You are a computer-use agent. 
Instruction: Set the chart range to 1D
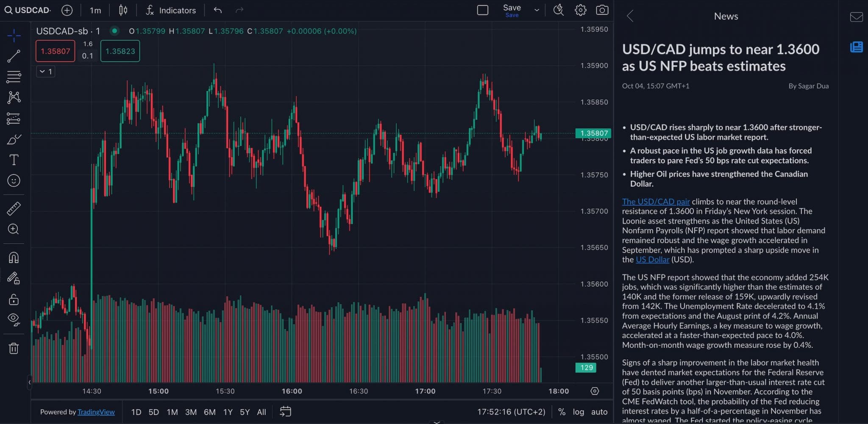tap(136, 412)
